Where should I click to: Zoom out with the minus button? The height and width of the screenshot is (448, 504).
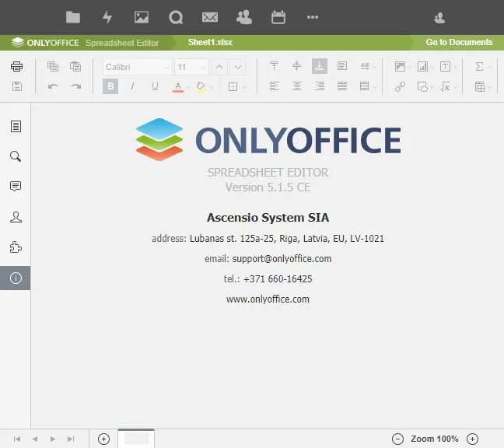pyautogui.click(x=397, y=439)
